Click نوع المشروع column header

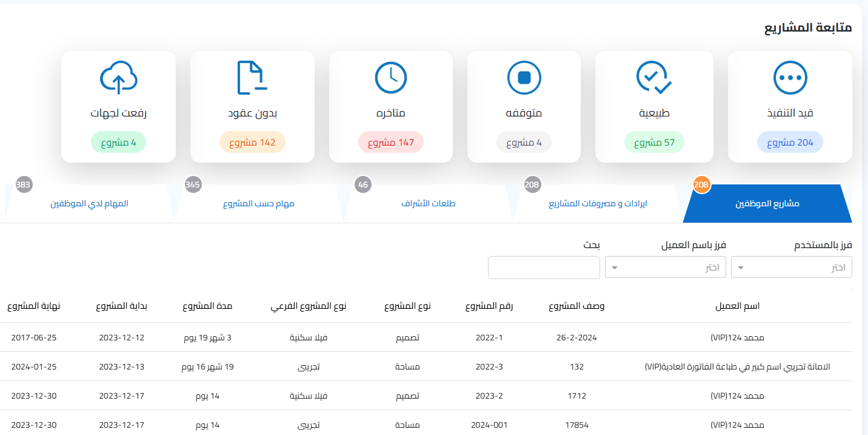[x=407, y=306]
